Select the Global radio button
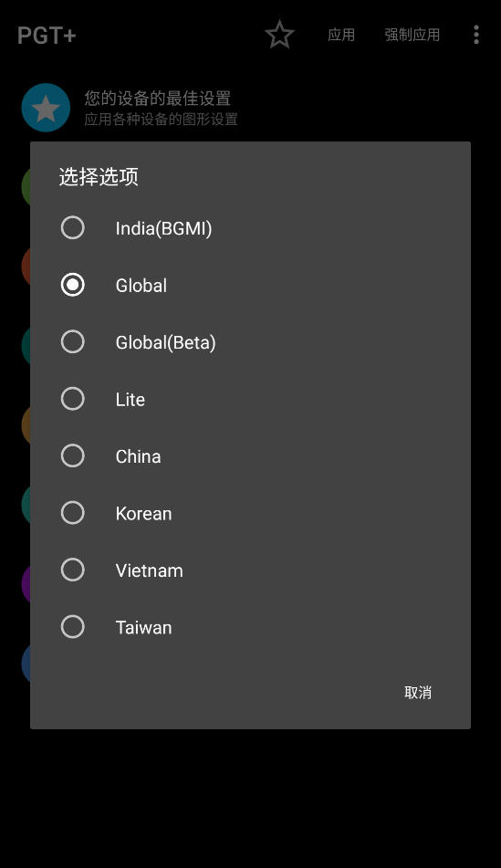This screenshot has width=501, height=868. (x=72, y=285)
